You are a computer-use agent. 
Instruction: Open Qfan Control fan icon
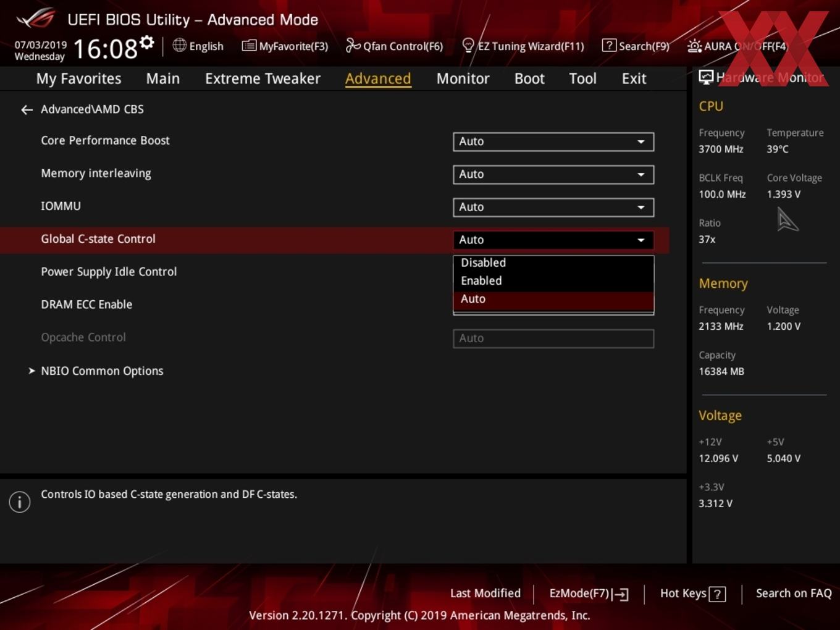(x=353, y=45)
